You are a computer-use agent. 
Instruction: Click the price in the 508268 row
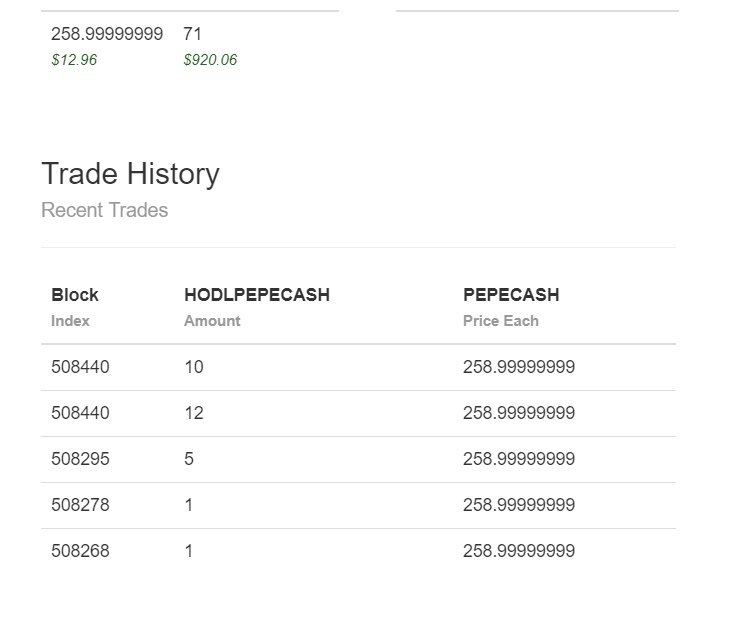tap(519, 551)
